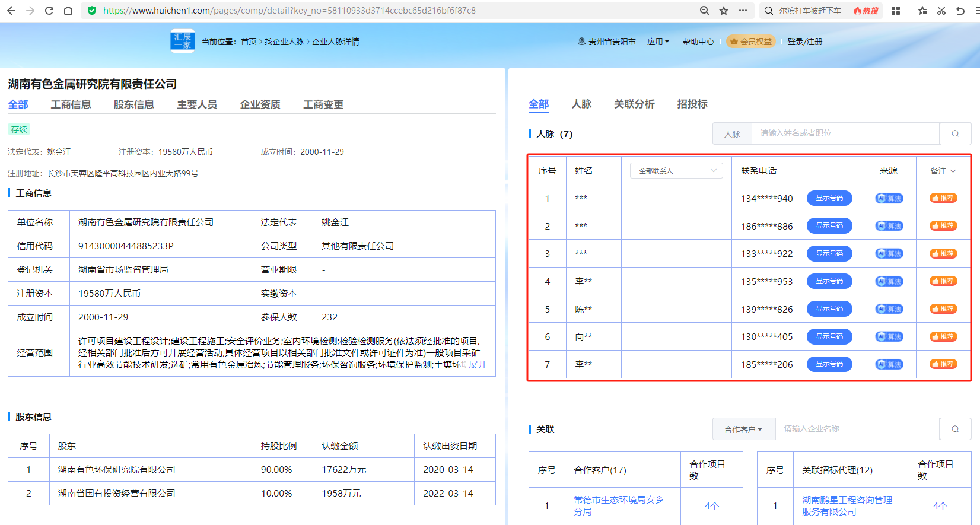Click 登录/注册 link

tap(804, 42)
